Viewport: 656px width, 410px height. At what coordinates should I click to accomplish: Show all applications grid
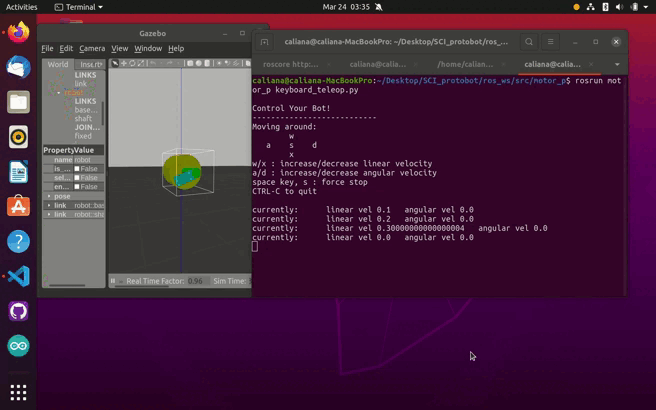[18, 392]
